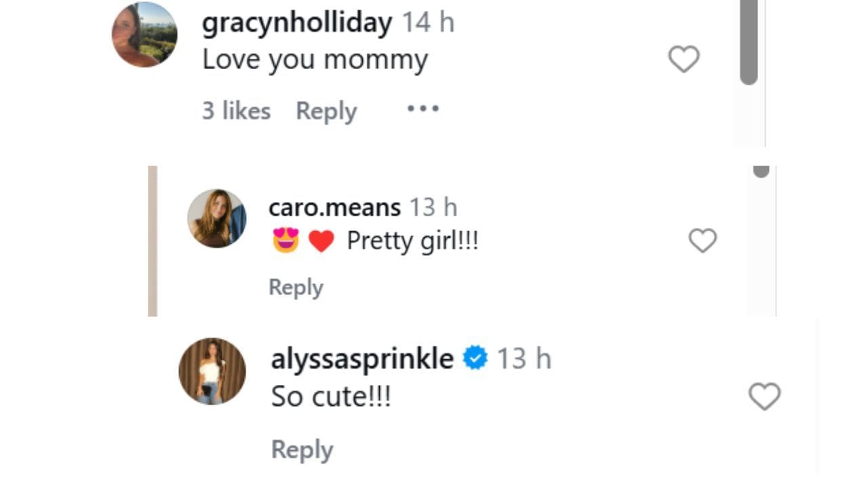Click the 13 h timestamp on alyssasprinkle's comment
The width and height of the screenshot is (868, 488).
point(524,359)
